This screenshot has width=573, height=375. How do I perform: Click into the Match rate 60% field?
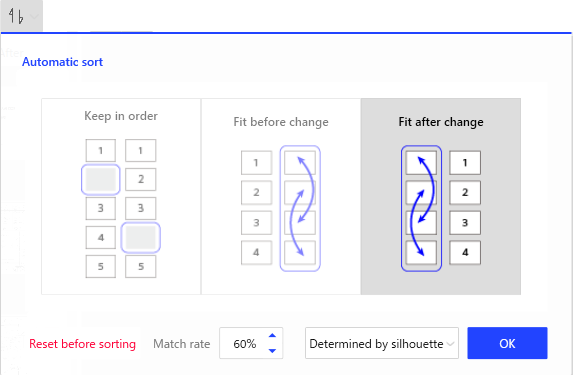(x=244, y=344)
